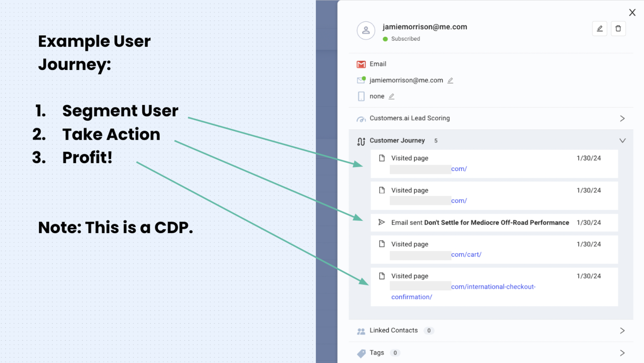Click the Tags label icon
Image resolution: width=644 pixels, height=363 pixels.
(361, 353)
